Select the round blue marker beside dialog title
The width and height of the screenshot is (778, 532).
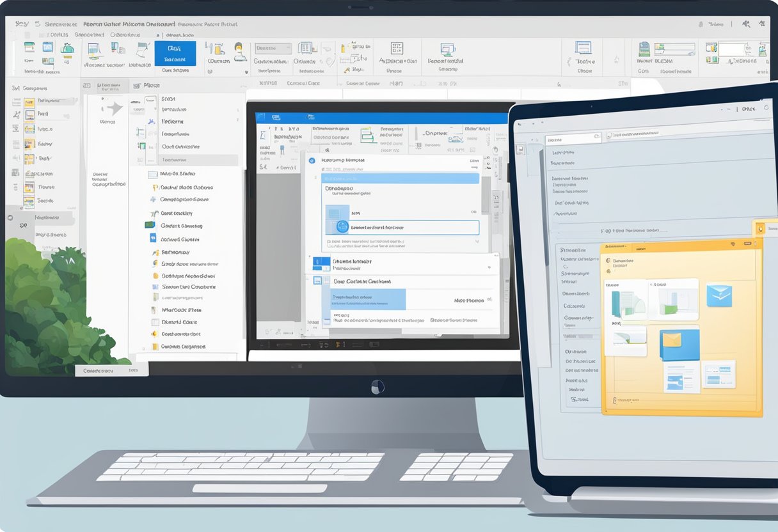click(x=312, y=161)
